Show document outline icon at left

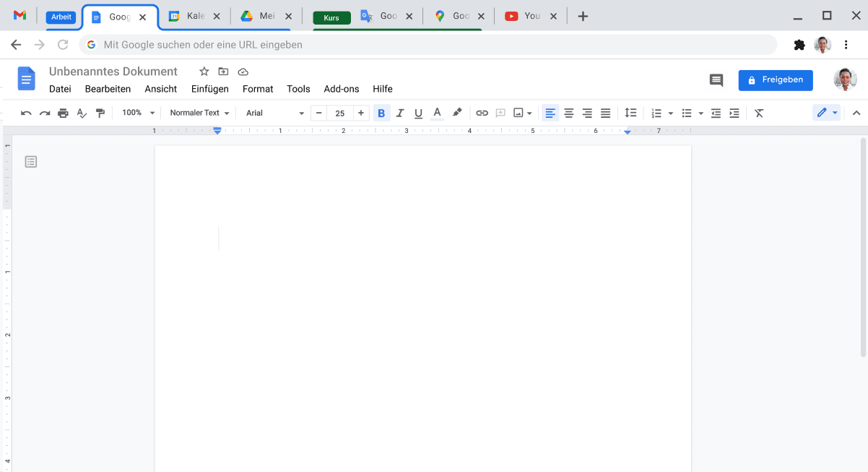(31, 162)
